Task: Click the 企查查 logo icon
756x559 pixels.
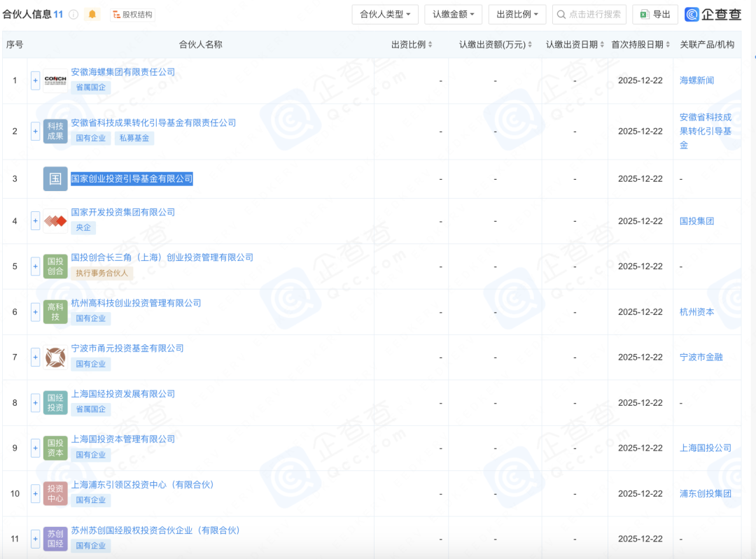Action: pos(692,14)
